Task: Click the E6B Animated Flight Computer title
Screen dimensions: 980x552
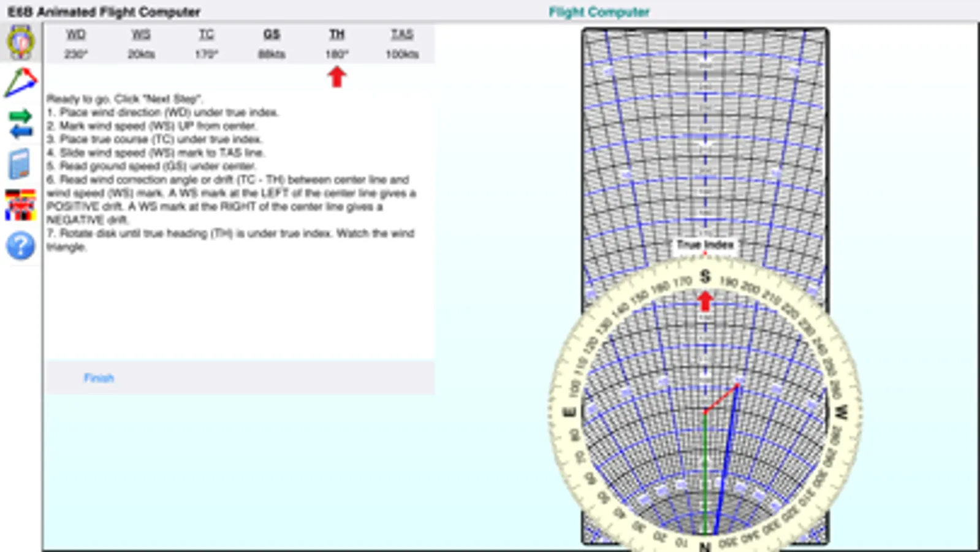Action: pos(104,12)
